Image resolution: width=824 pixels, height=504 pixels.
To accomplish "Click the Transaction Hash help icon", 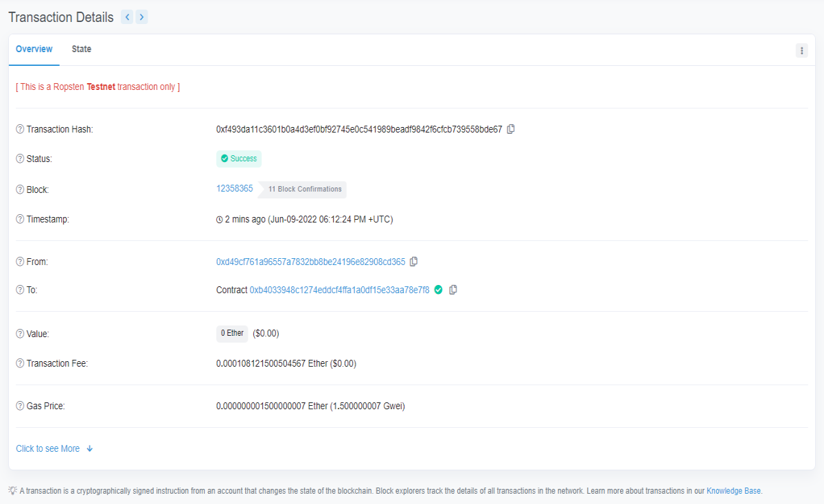I will pos(20,129).
